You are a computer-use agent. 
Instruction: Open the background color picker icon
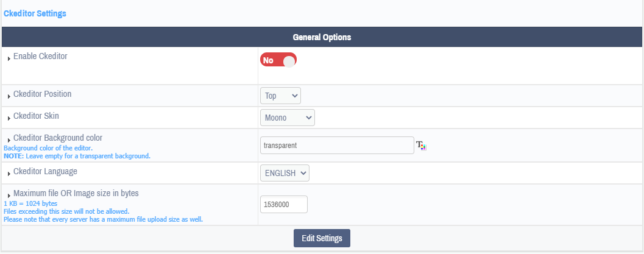421,146
